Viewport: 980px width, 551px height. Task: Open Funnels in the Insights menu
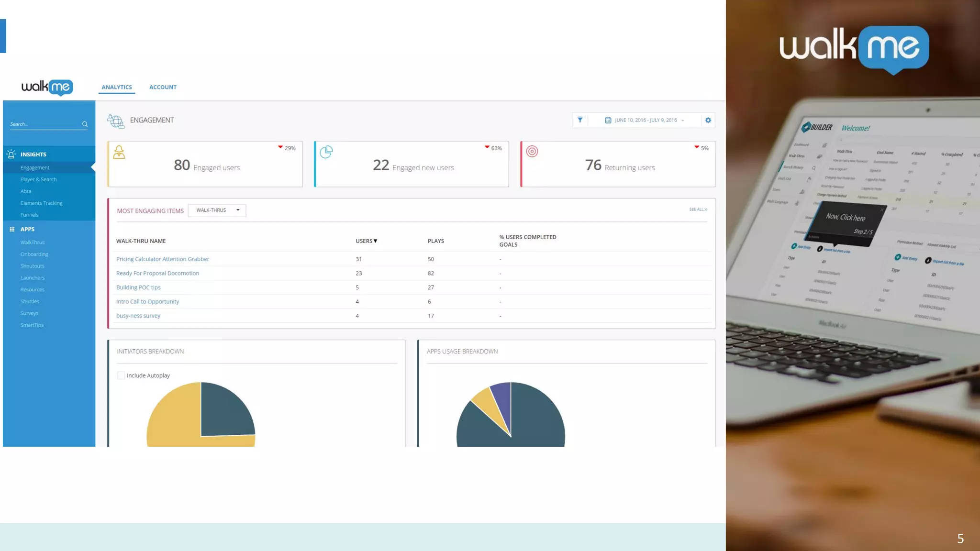click(x=30, y=215)
